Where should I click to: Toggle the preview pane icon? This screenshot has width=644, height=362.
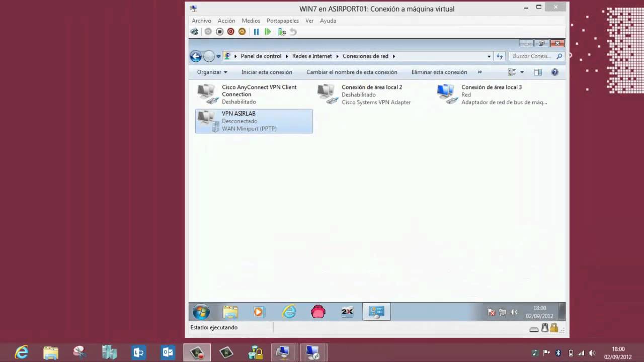click(538, 72)
